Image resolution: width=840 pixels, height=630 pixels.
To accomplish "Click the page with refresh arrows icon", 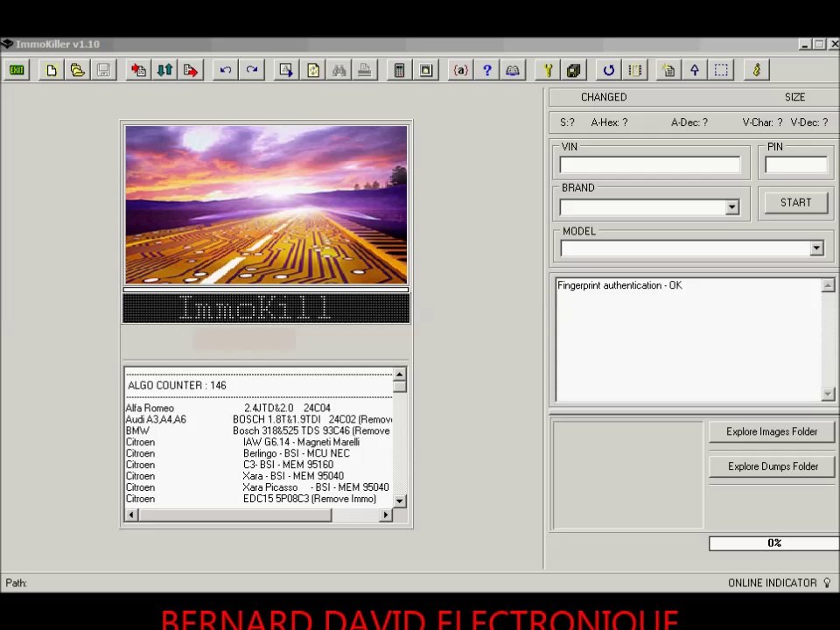I will pos(313,70).
